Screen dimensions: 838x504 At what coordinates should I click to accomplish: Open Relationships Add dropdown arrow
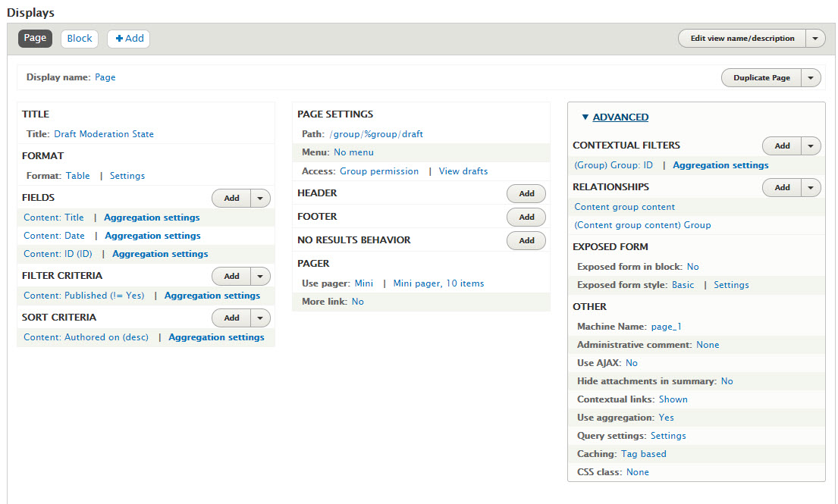click(811, 188)
